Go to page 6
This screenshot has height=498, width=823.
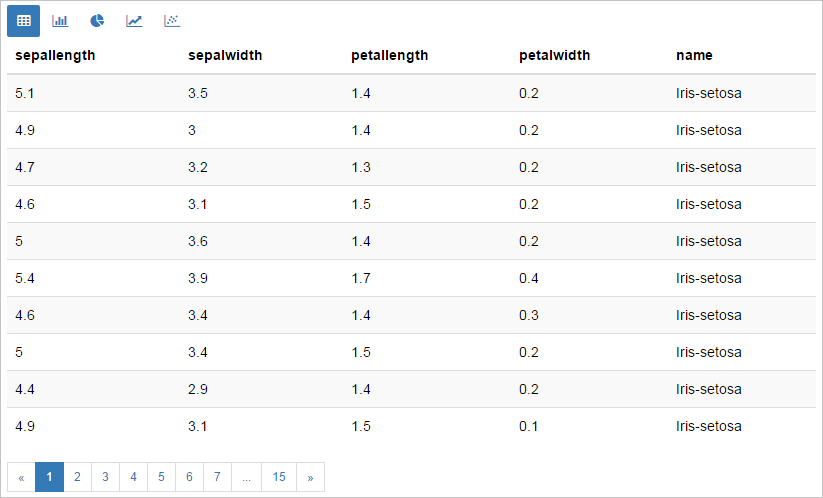click(189, 477)
